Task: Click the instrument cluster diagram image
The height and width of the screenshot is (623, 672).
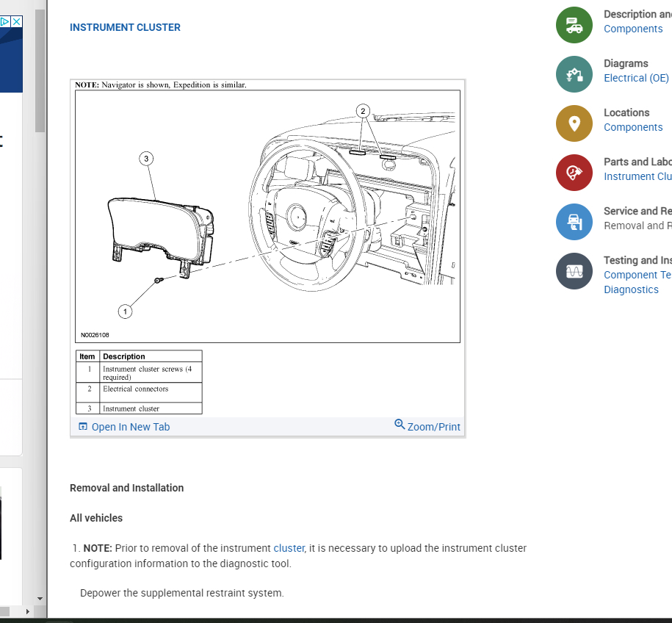Action: pyautogui.click(x=267, y=216)
